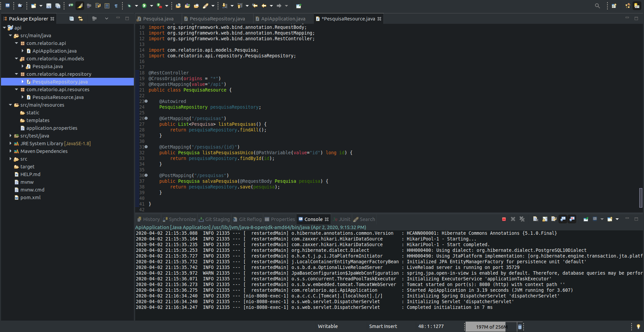Click the red Terminate console button
The image size is (644, 332).
(x=504, y=219)
